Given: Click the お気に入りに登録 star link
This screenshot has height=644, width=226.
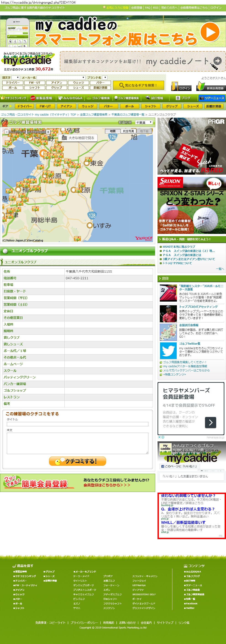Looking at the screenshot, I should pos(116,8).
